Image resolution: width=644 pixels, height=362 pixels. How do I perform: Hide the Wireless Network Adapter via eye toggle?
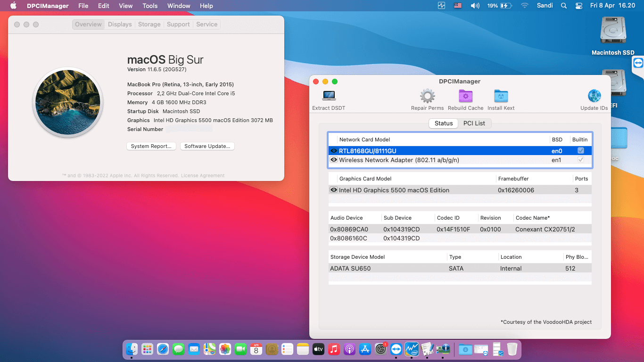[x=333, y=160]
